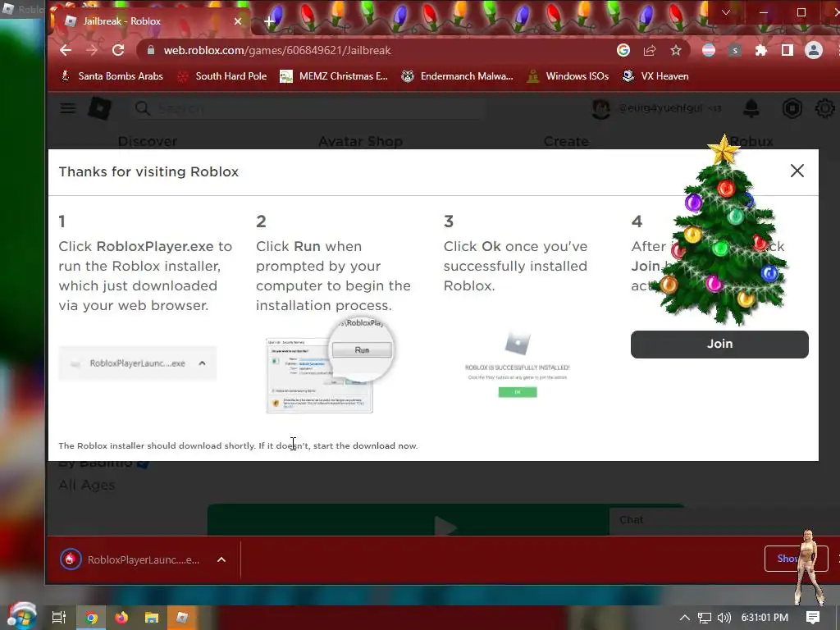
Task: Click Chrome icon on the taskbar
Action: coord(91,618)
